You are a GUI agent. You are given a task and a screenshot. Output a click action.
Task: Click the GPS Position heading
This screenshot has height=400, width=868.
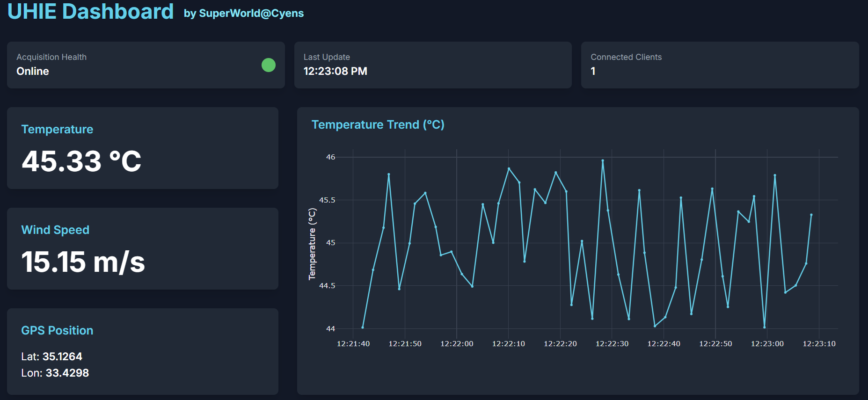(x=57, y=330)
